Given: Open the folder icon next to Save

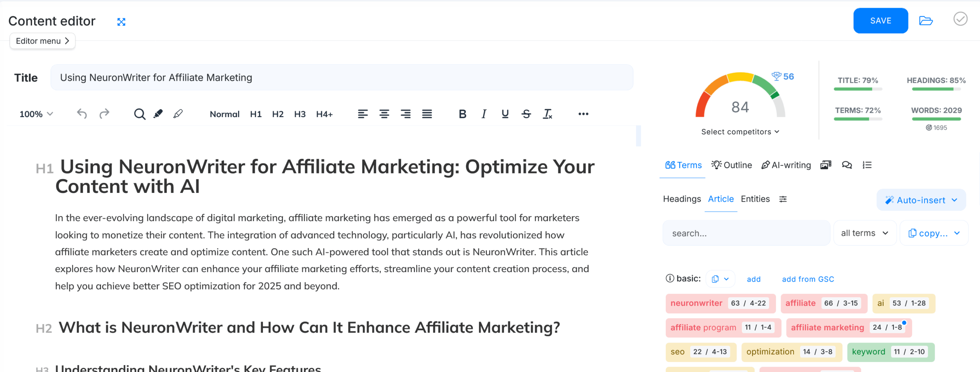Looking at the screenshot, I should (x=926, y=21).
